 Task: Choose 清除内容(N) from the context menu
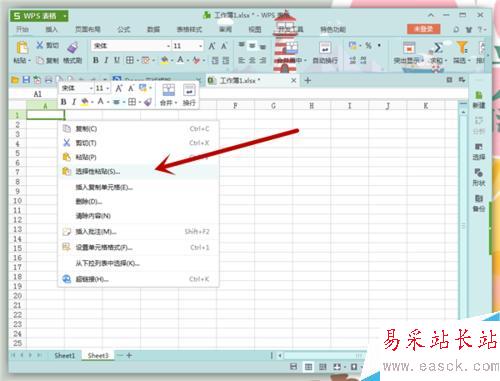[139, 216]
